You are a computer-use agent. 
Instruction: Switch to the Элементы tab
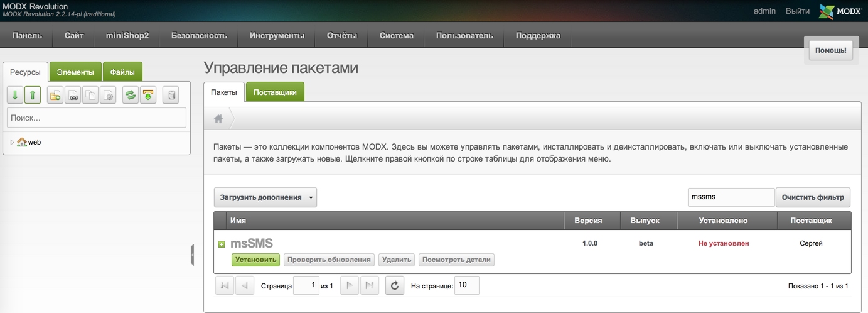coord(75,72)
